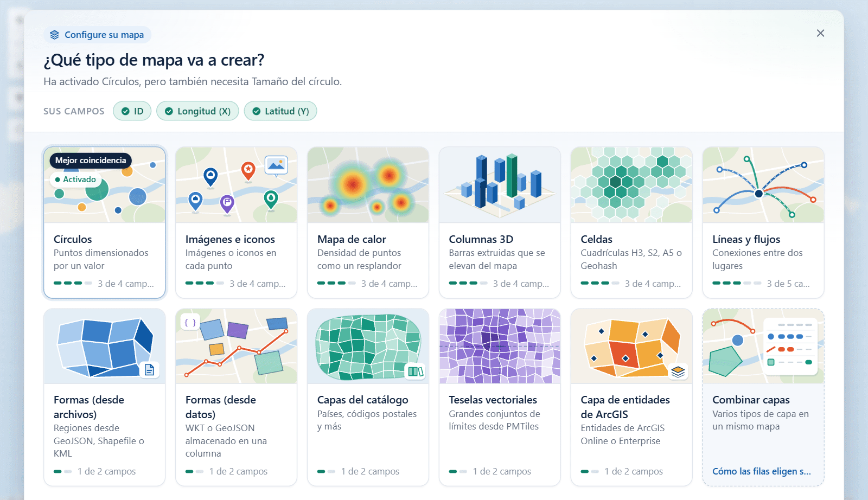
Task: Click the Longitud (X) field chip
Action: click(197, 111)
